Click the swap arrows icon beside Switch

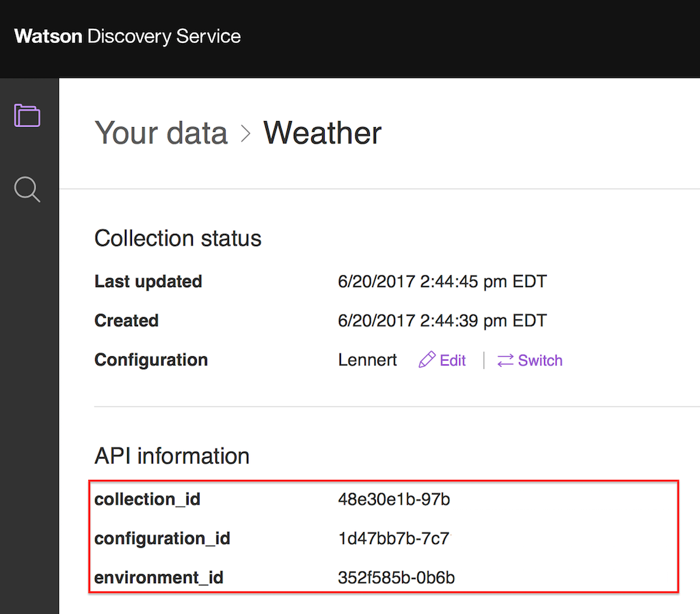505,360
